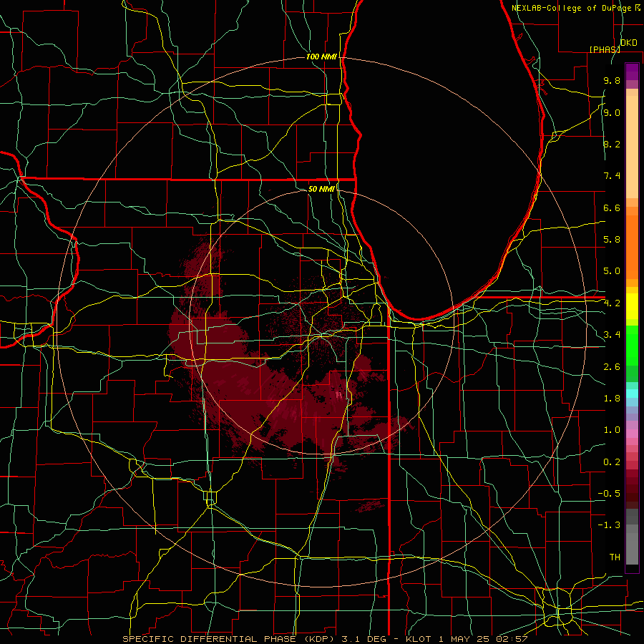Image resolution: width=644 pixels, height=644 pixels.
Task: Click the DKD label above the legend
Action: click(x=628, y=43)
